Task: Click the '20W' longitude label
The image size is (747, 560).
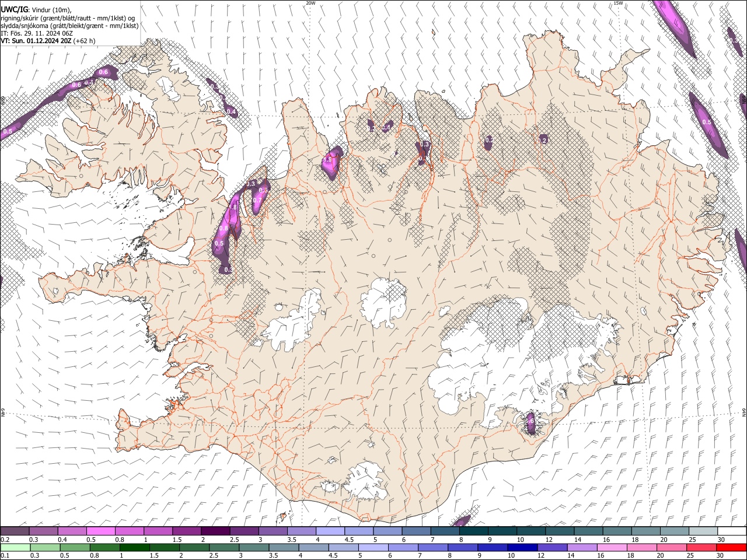Action: [310, 3]
